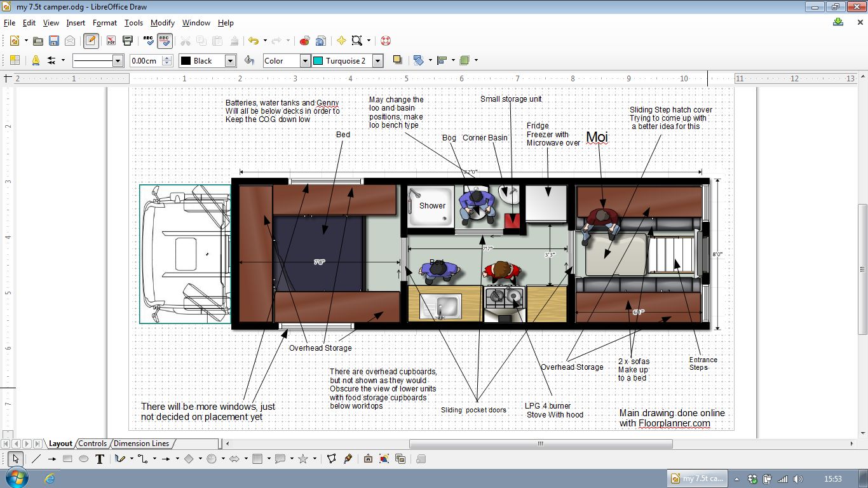Select the Block Arrows tool
This screenshot has width=868, height=488.
[234, 459]
